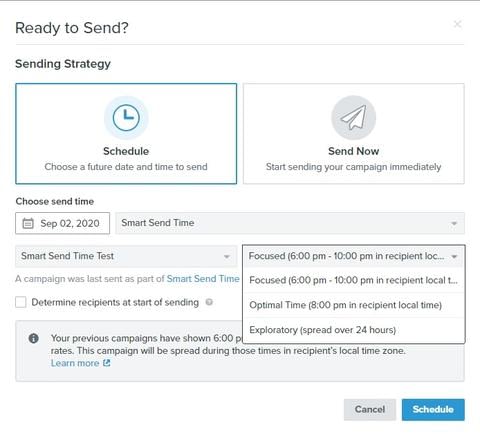Enable Determine recipients at start of sending
480x434 pixels.
coord(21,302)
